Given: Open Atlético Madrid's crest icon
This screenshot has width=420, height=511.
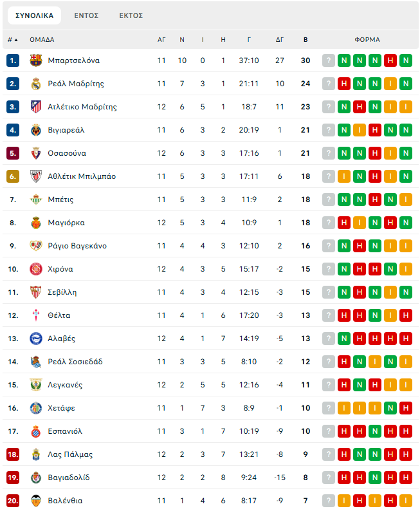Looking at the screenshot, I should coord(36,107).
